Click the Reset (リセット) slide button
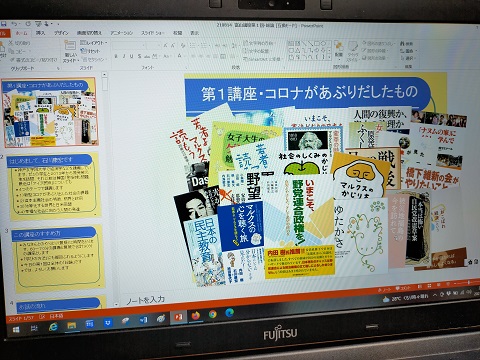 [x=90, y=51]
